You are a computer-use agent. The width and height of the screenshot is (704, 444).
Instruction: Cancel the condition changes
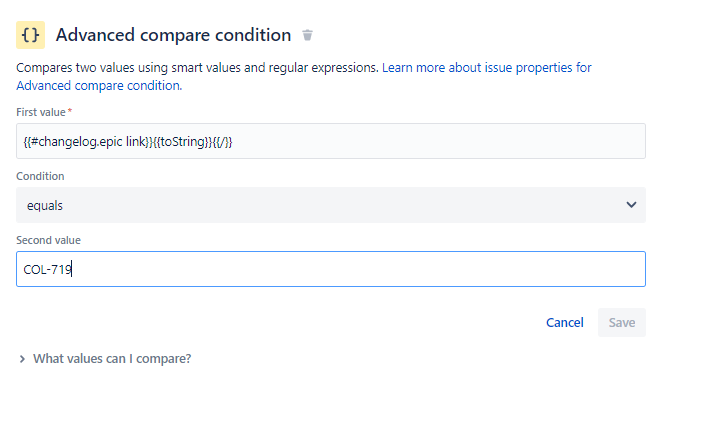[564, 322]
